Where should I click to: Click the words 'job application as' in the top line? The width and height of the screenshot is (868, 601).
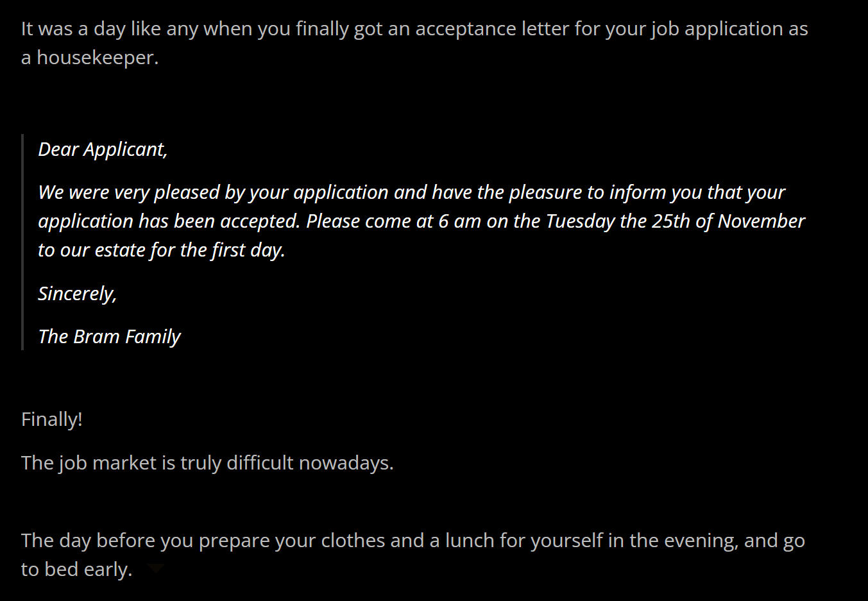729,29
